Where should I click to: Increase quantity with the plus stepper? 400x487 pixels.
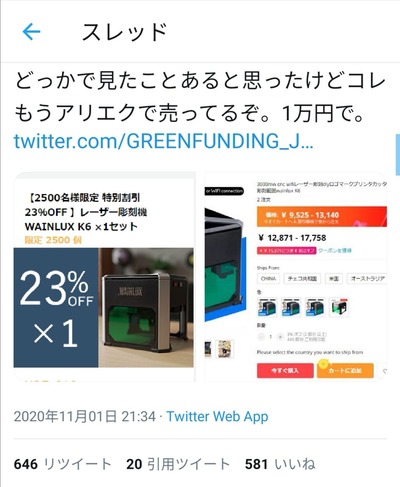coord(280,337)
